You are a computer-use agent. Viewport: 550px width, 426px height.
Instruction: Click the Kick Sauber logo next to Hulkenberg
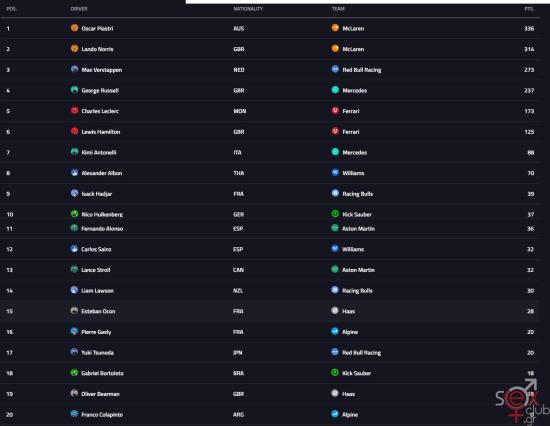335,214
